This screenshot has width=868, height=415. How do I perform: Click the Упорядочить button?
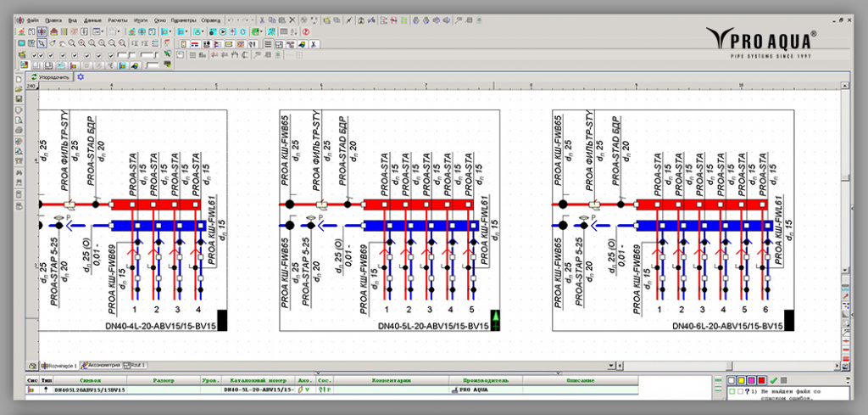(x=50, y=77)
